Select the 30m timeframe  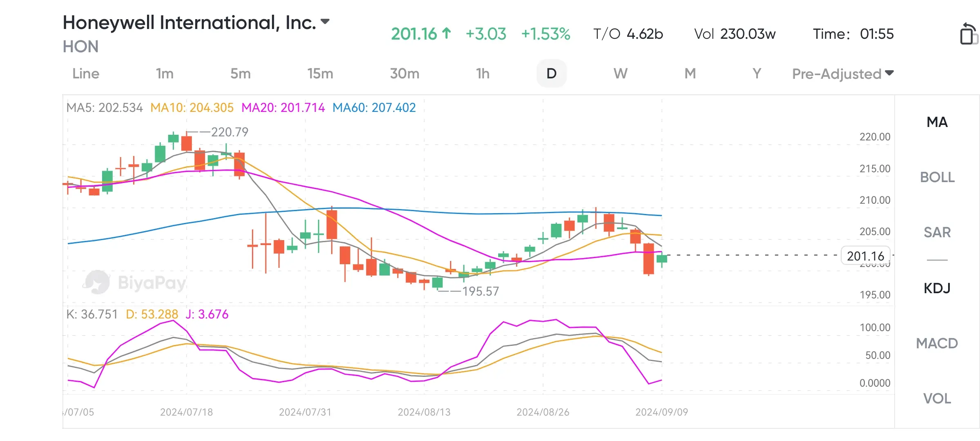coord(404,73)
